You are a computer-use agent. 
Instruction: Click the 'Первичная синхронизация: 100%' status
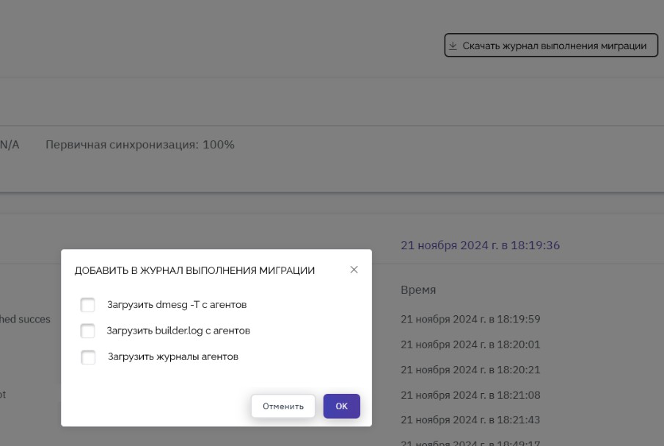pyautogui.click(x=140, y=145)
